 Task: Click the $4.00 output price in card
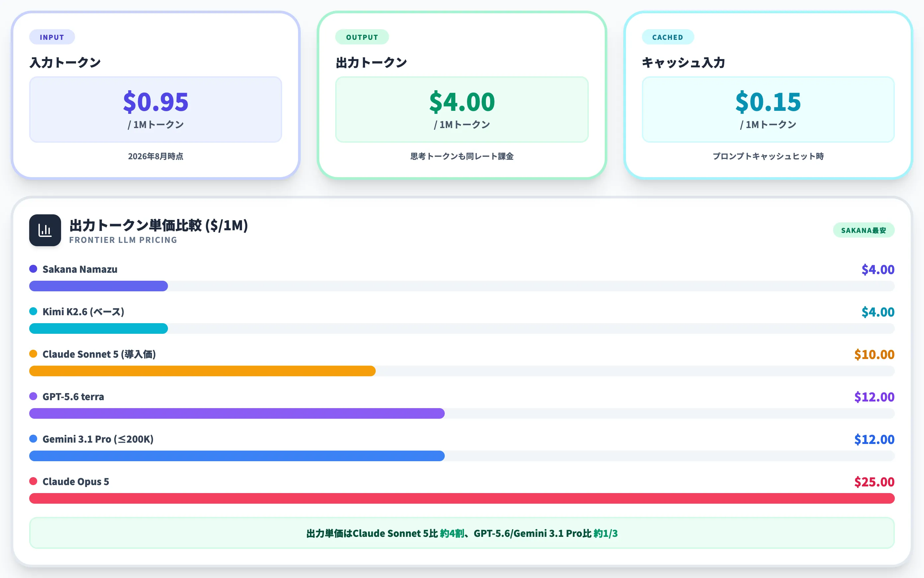tap(462, 102)
